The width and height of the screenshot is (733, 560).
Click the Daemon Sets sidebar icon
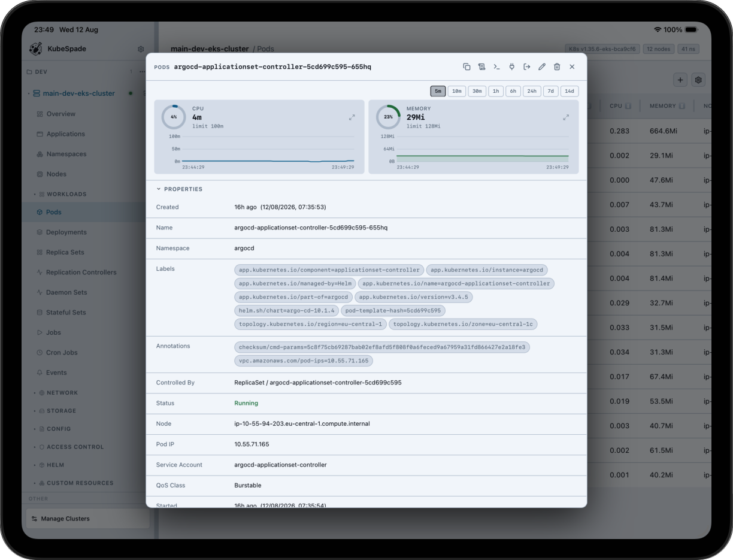point(40,292)
